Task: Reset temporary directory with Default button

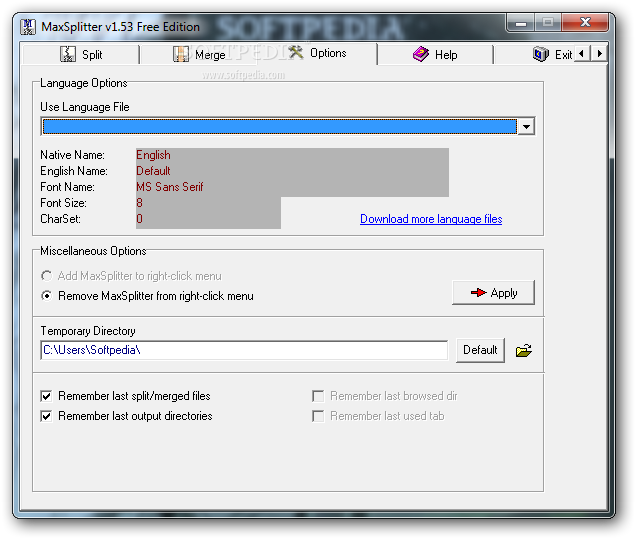Action: click(480, 350)
